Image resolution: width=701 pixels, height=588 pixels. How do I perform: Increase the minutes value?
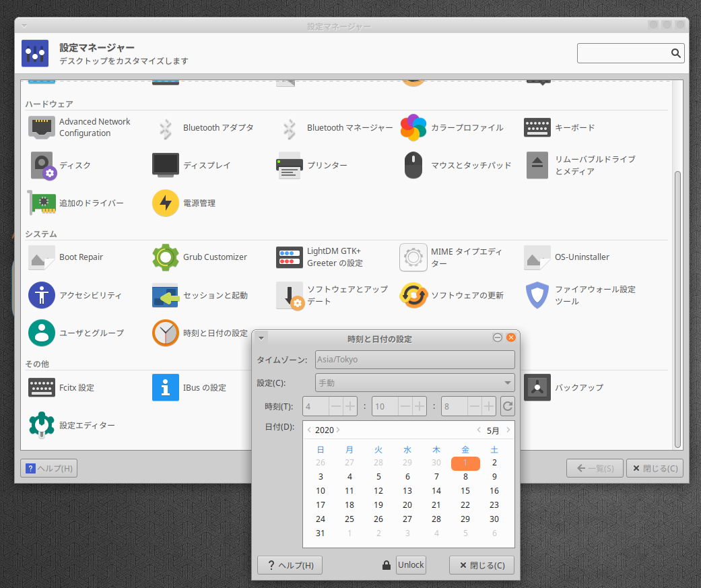tap(420, 406)
